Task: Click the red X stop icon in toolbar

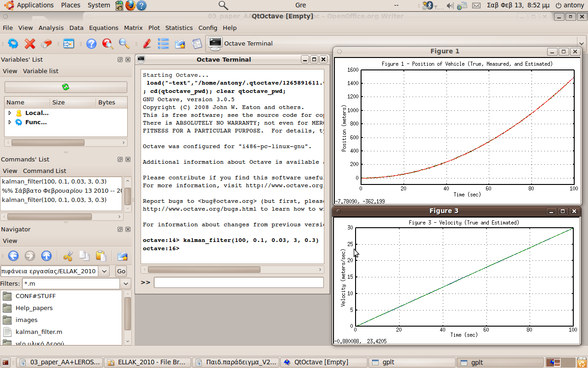Action: click(30, 44)
